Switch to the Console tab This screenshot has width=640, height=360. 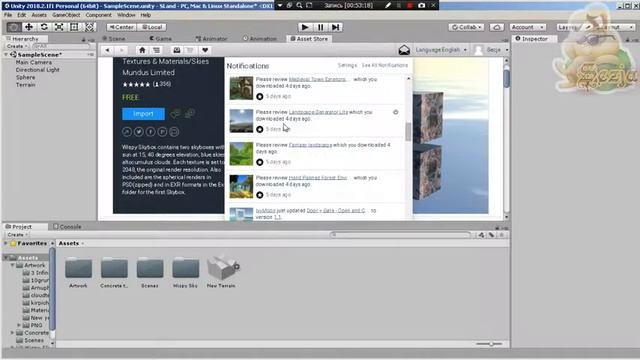click(x=67, y=227)
